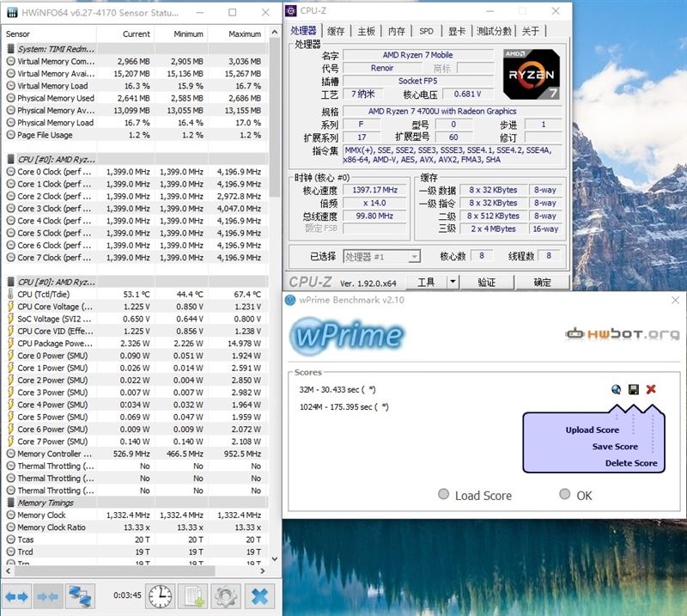The height and width of the screenshot is (616, 687).
Task: Open the processor selection dropdown in CPU-Z
Action: coord(381,257)
